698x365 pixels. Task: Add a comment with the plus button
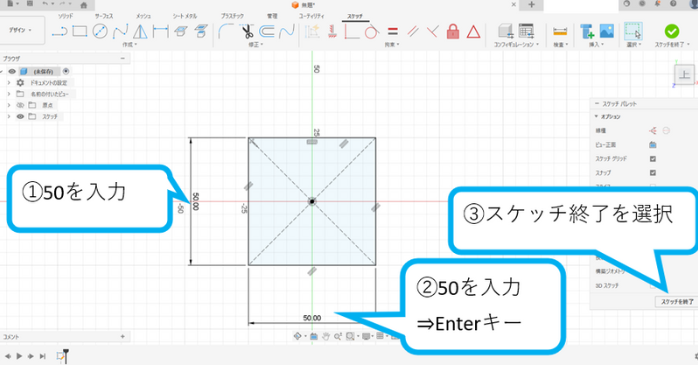tap(122, 337)
